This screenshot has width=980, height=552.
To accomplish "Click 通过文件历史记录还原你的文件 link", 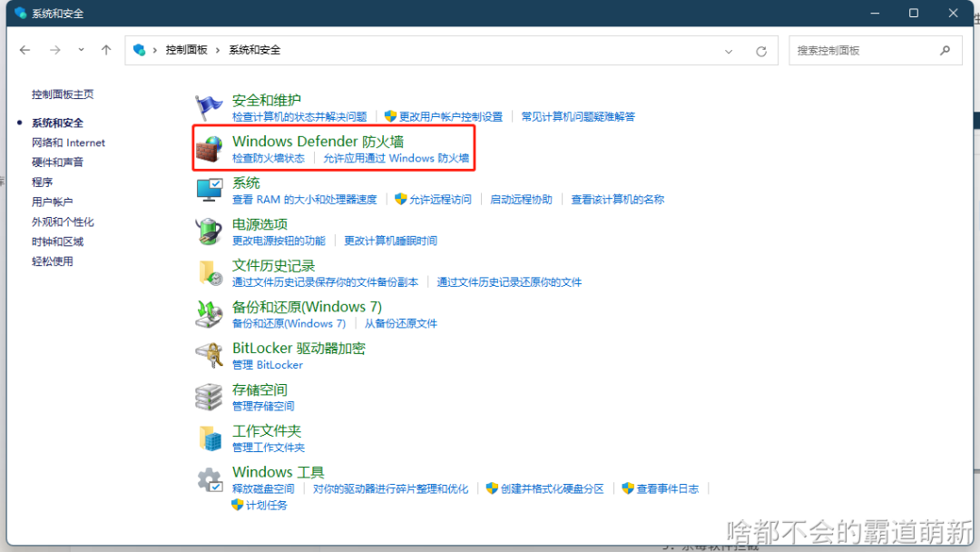I will [509, 282].
